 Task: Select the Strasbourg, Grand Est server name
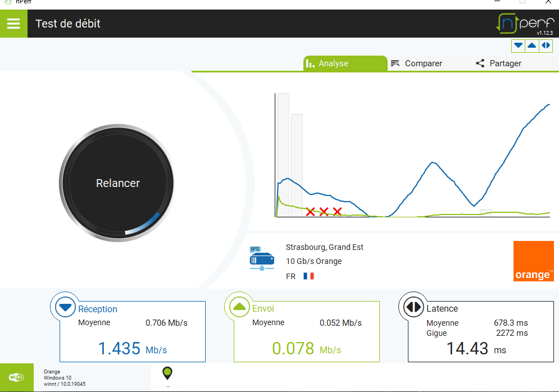[x=324, y=247]
